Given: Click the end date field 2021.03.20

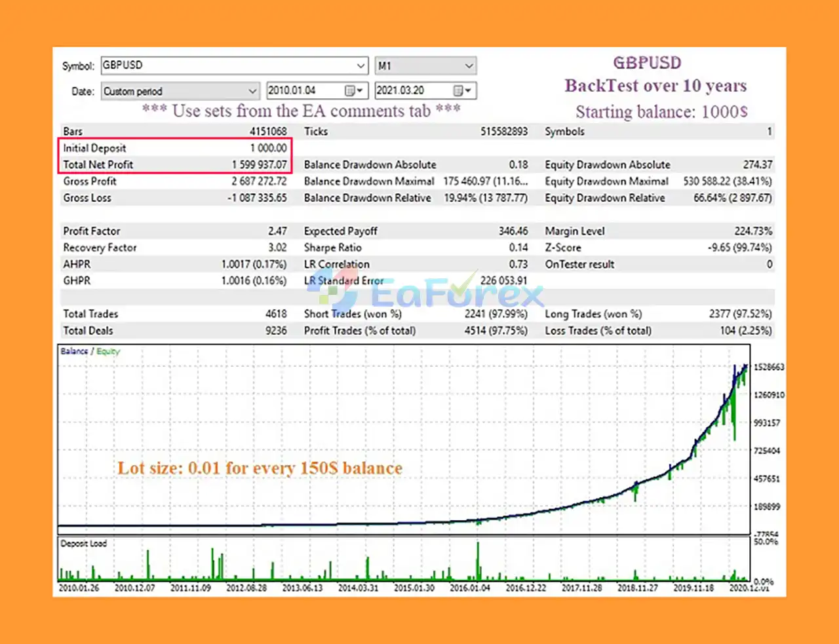Looking at the screenshot, I should (x=425, y=91).
